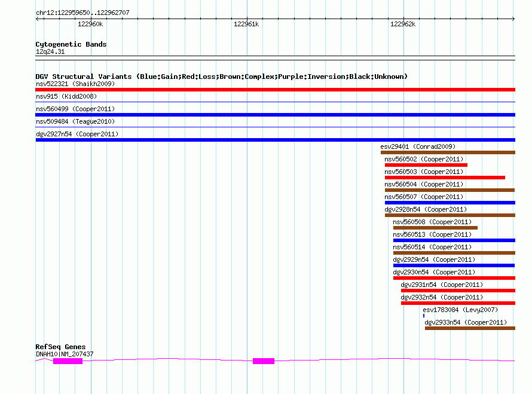
Task: Click the 122960k ruler tick label
Action: 90,24
